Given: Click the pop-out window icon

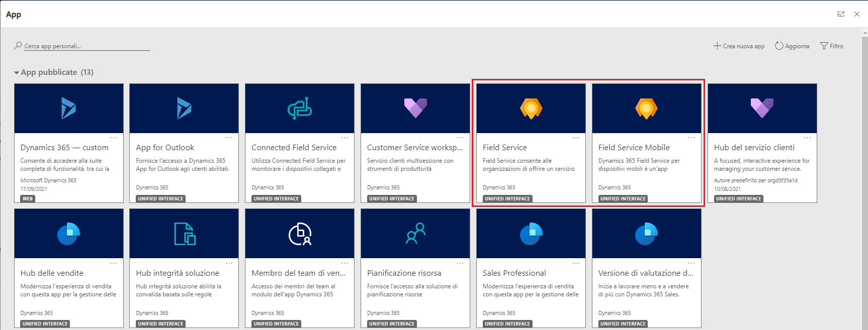Looking at the screenshot, I should pyautogui.click(x=841, y=14).
